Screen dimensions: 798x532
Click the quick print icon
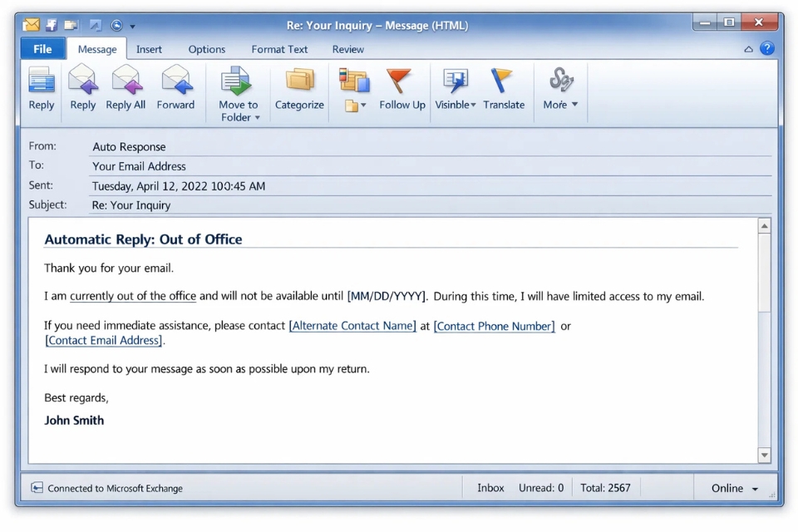[71, 25]
